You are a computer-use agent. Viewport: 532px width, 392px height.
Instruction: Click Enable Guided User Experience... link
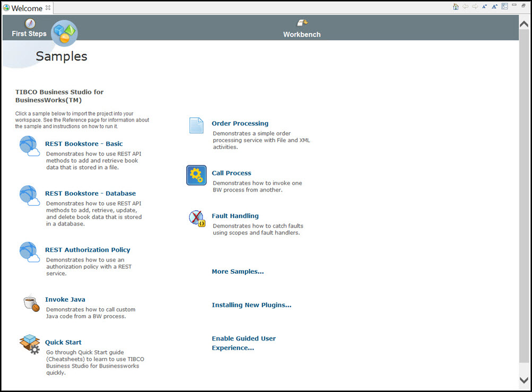[x=243, y=343]
